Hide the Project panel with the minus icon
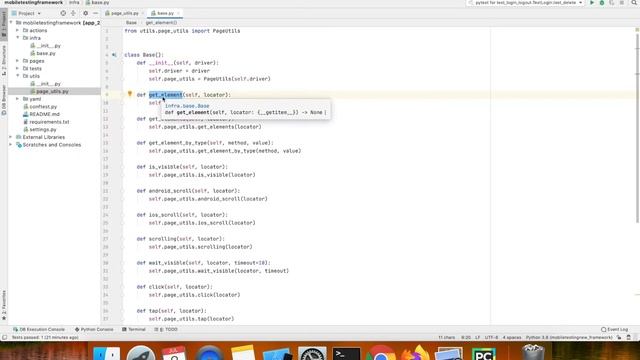Screen dimensions: 640x360 pyautogui.click(x=95, y=13)
